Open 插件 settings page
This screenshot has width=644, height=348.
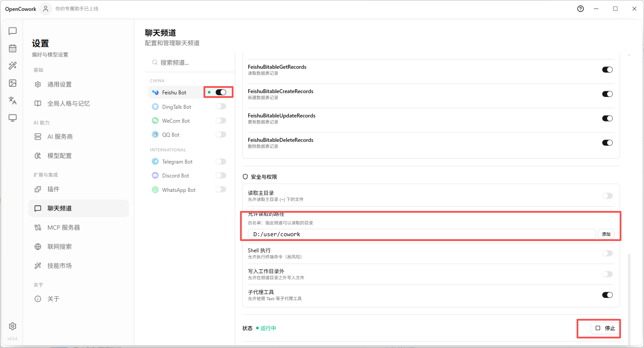coord(78,189)
